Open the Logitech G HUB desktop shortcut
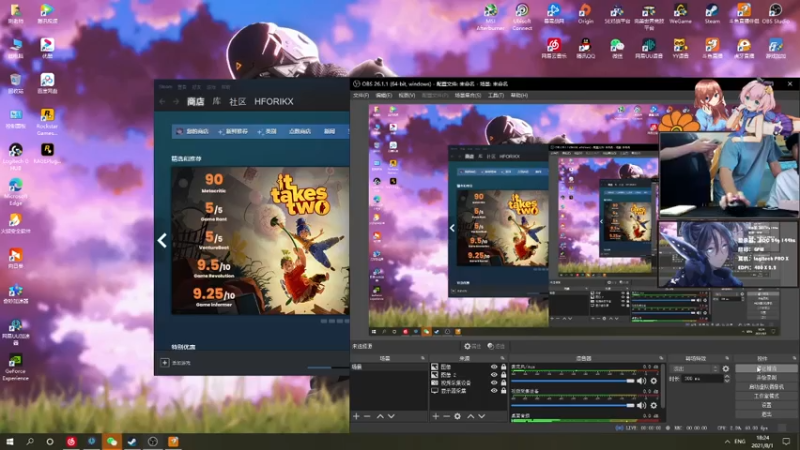Viewport: 800px width, 450px height. pos(15,157)
